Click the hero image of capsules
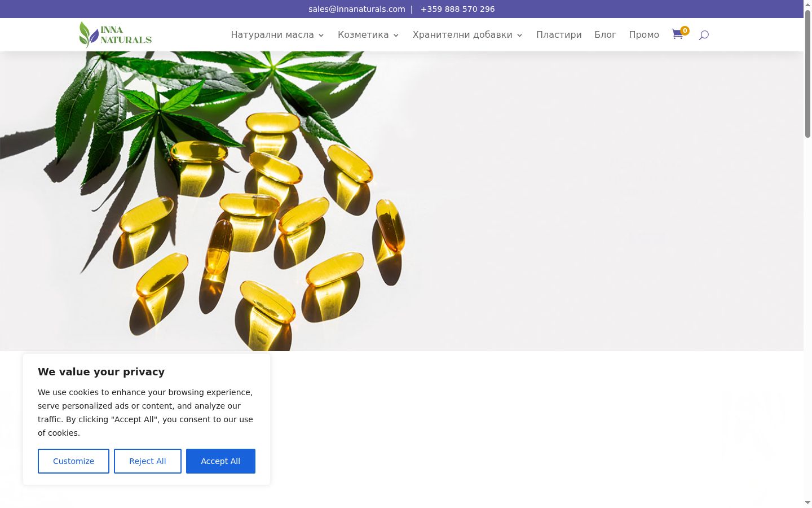The width and height of the screenshot is (812, 508). click(401, 201)
